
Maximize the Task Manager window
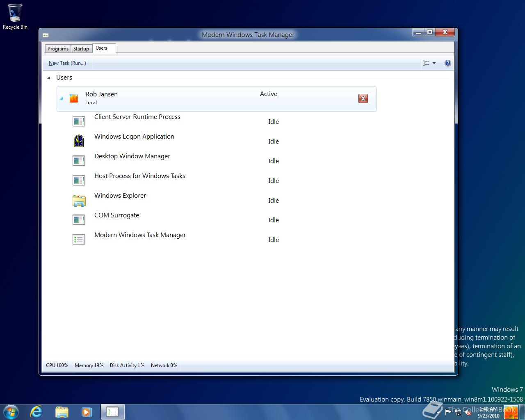pos(429,32)
